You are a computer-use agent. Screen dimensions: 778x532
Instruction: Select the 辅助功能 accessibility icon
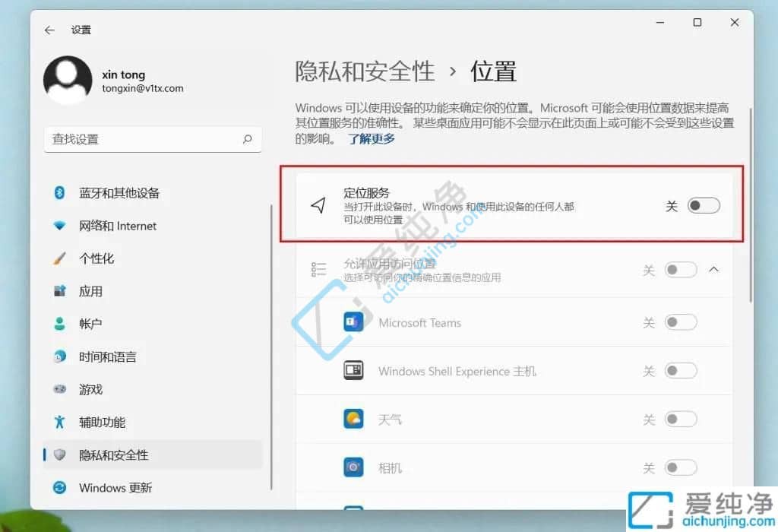[61, 422]
